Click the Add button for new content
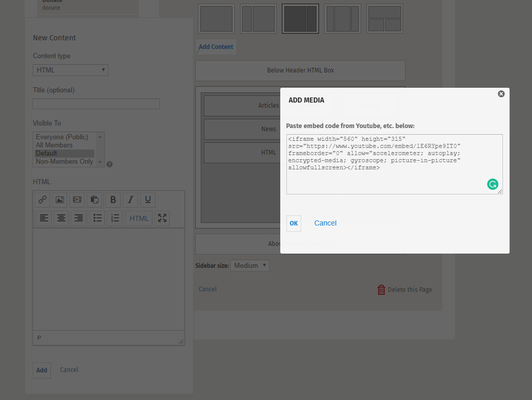 [x=42, y=370]
